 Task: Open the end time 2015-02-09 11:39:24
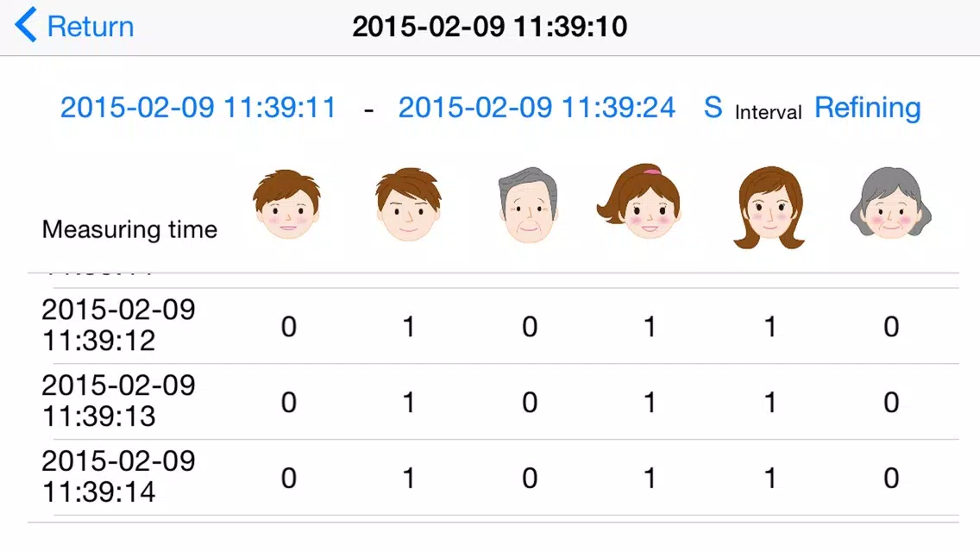point(537,108)
